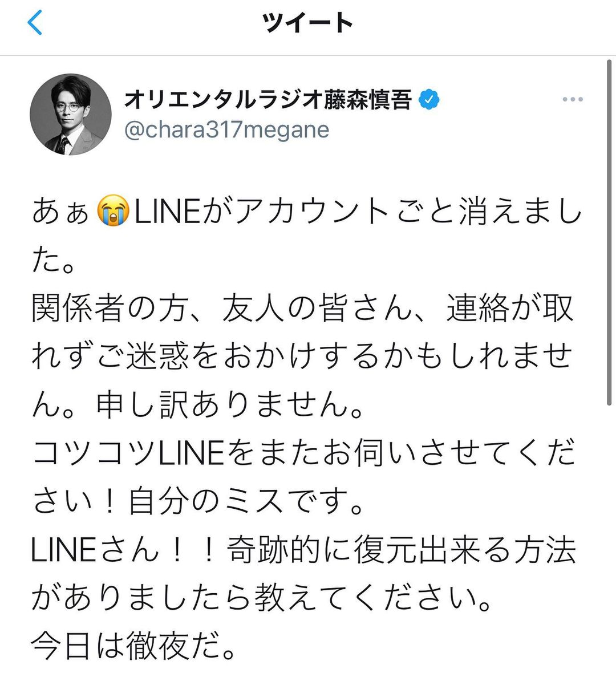Tap the crying face emoji
This screenshot has height=681, width=616.
click(x=112, y=212)
